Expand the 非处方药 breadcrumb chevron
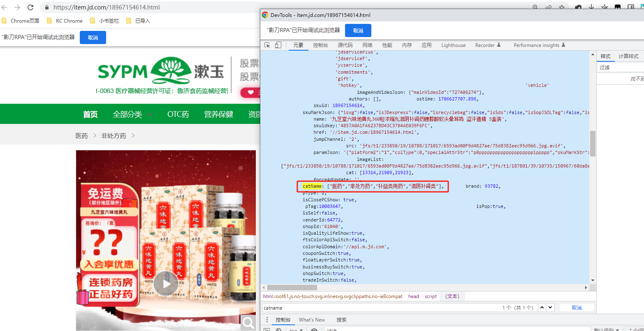 133,136
